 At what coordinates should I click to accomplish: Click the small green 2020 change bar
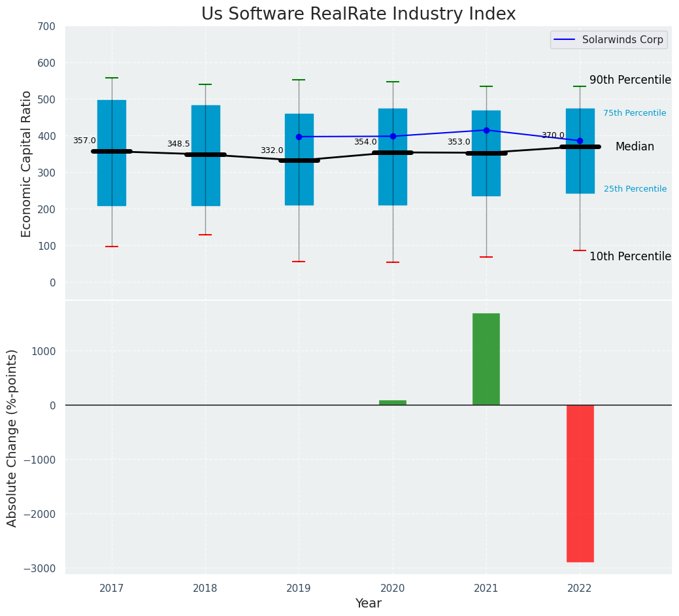pos(393,402)
